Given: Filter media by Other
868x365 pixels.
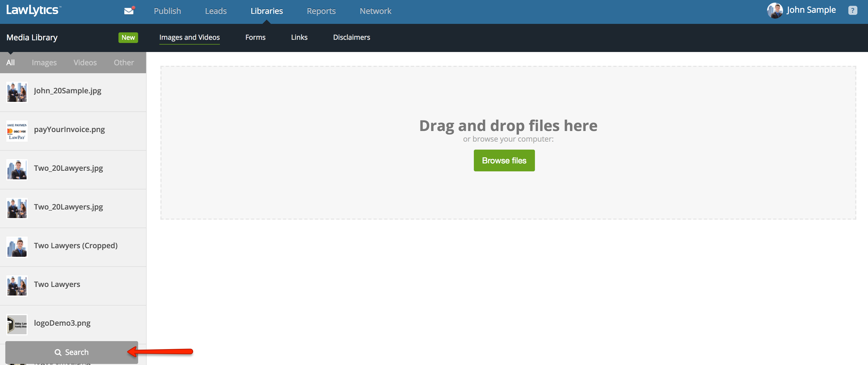Looking at the screenshot, I should tap(124, 63).
